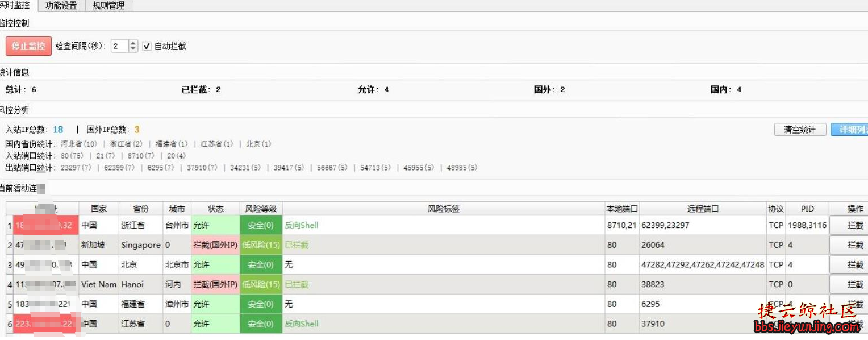
Task: Click 34231(5) in outbound port statistics
Action: tap(246, 168)
